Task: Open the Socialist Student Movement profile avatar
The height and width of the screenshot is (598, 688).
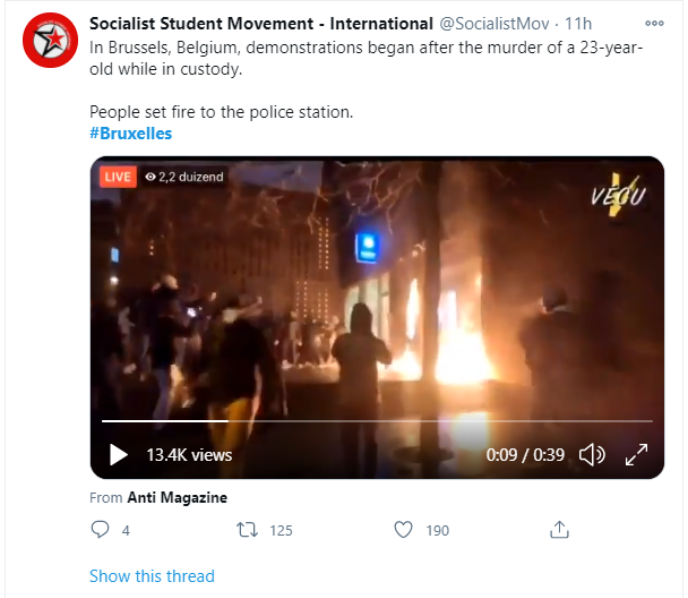Action: (x=50, y=40)
